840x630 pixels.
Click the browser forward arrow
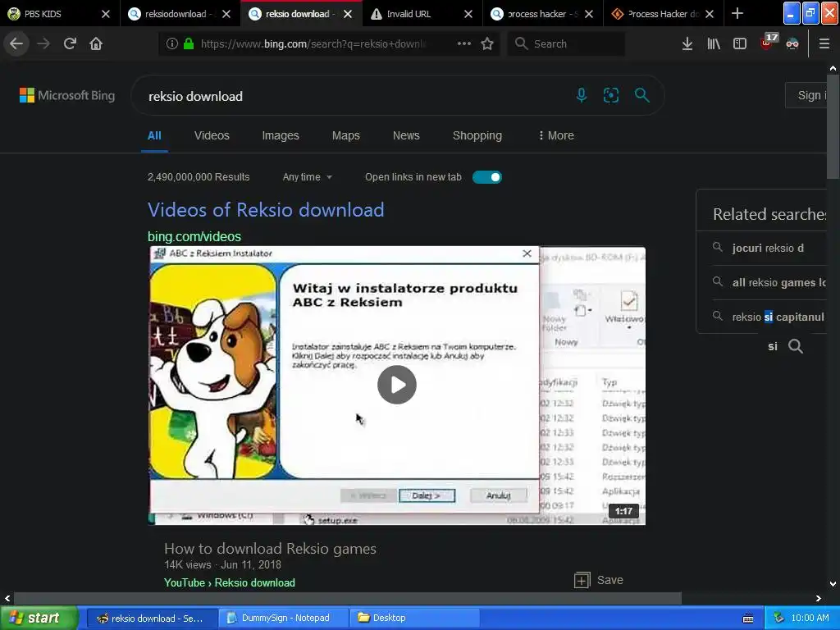tap(43, 43)
